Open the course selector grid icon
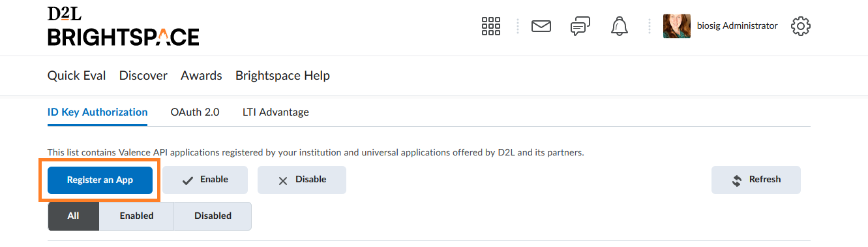Viewport: 868px width, 247px height. 490,26
